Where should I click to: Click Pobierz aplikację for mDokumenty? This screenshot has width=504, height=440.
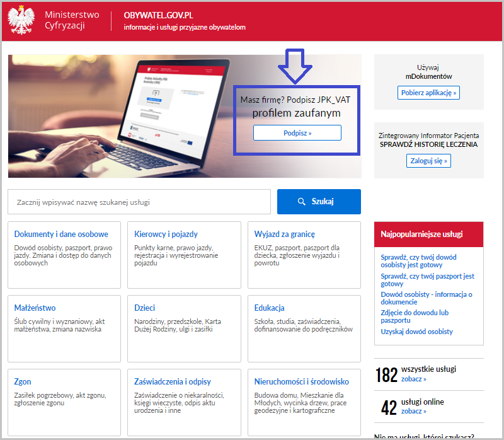pos(428,92)
